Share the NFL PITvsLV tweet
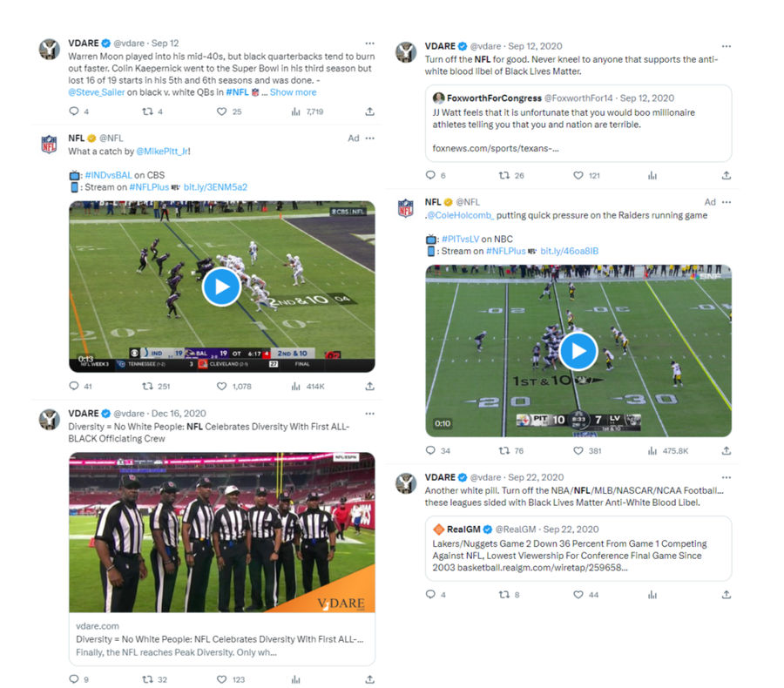784x688 pixels. click(726, 450)
